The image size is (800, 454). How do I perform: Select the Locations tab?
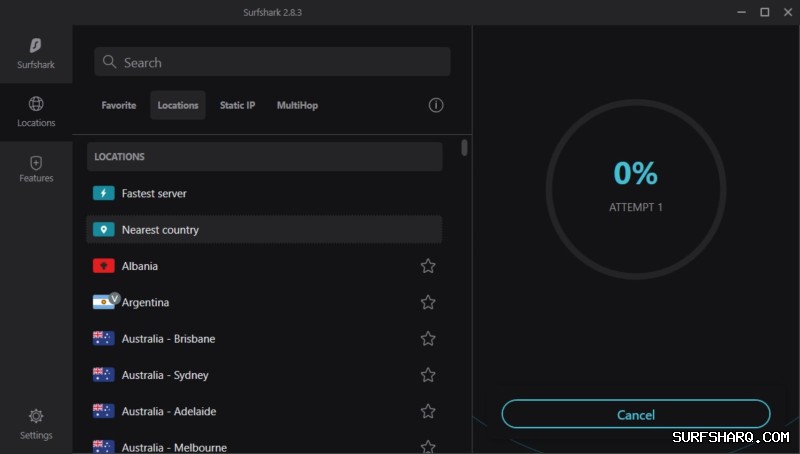point(178,105)
